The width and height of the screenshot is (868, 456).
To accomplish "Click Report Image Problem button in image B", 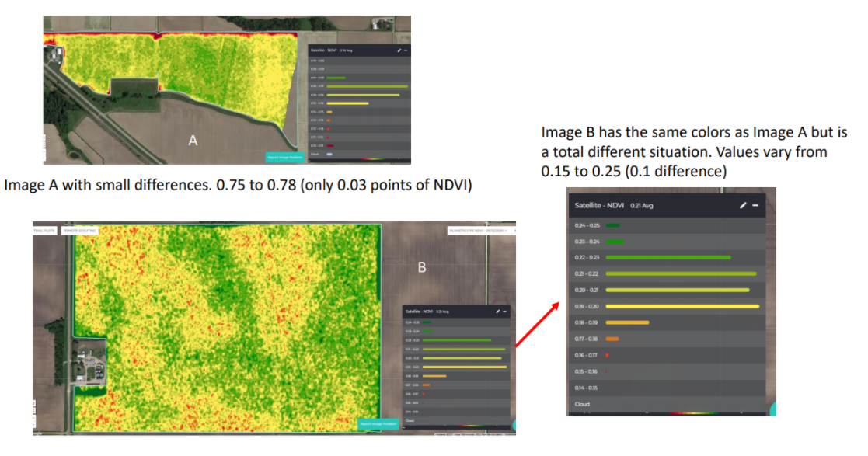I will 378,424.
